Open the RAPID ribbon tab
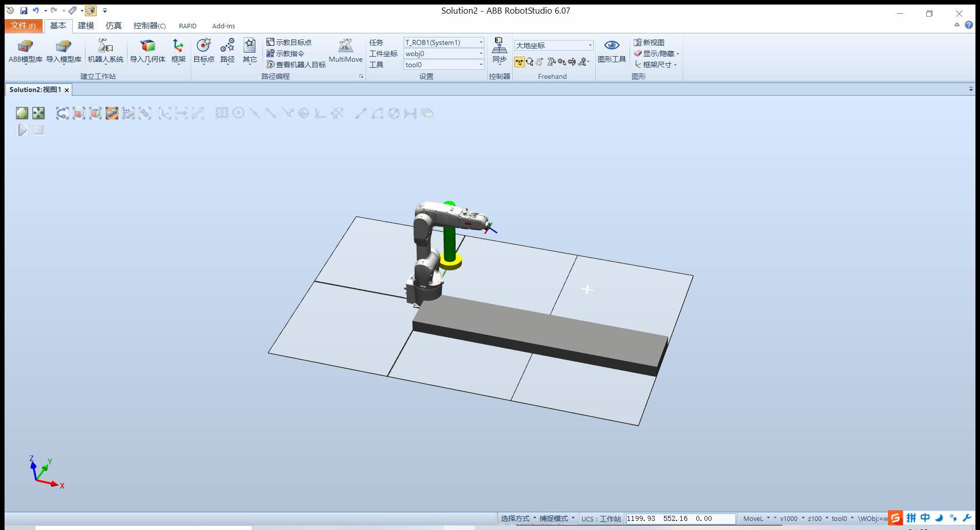Image resolution: width=980 pixels, height=530 pixels. 188,26
